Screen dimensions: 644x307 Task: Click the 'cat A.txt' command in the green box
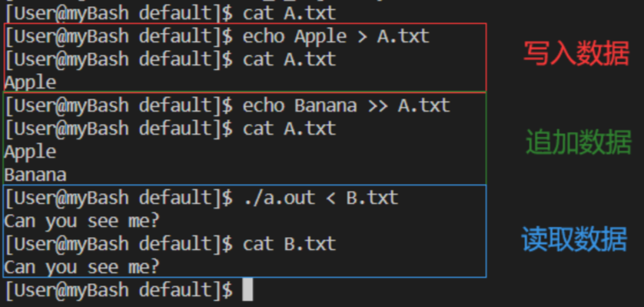(x=290, y=128)
